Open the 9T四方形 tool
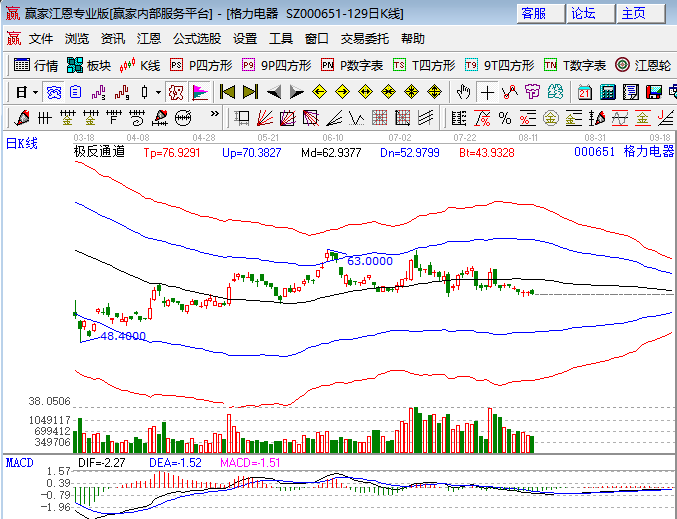The width and height of the screenshot is (677, 519). [500, 66]
